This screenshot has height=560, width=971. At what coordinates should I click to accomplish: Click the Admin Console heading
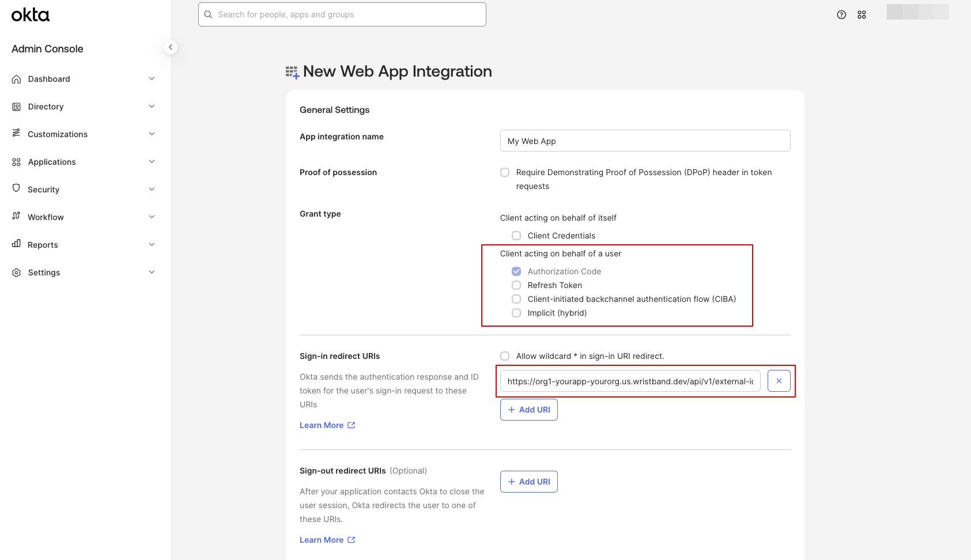coord(47,49)
